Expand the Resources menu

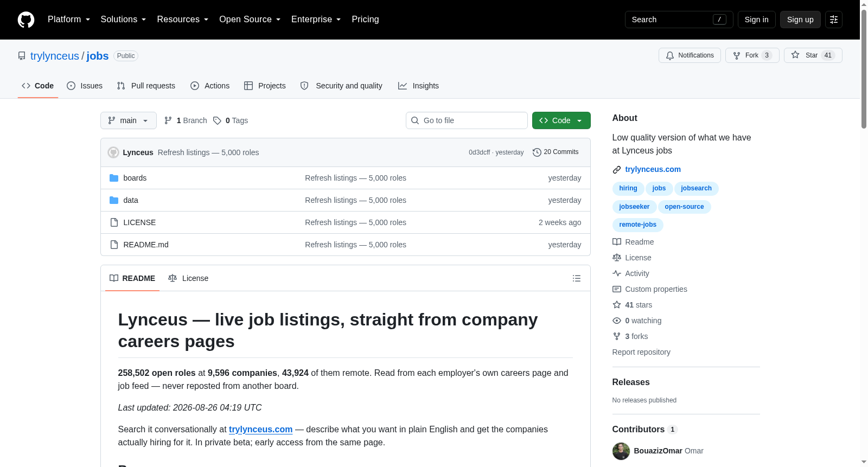183,20
